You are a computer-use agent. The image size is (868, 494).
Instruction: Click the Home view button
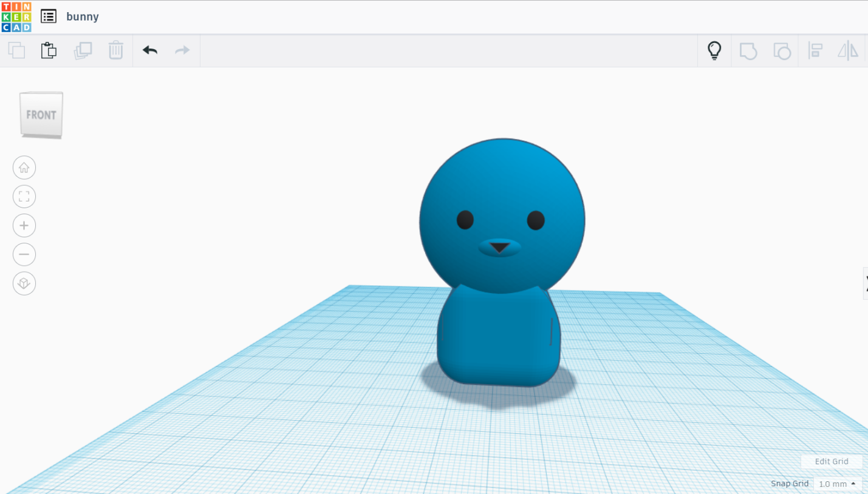[x=24, y=167]
